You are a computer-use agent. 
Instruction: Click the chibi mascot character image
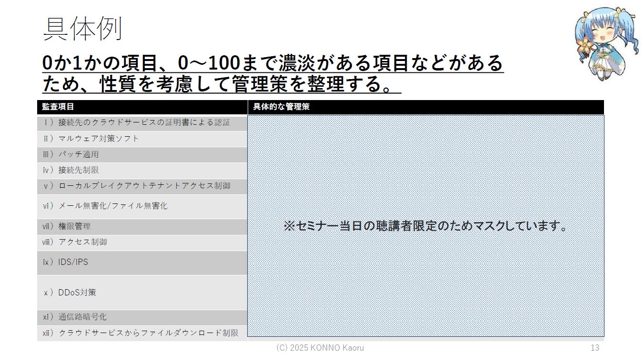tap(604, 43)
